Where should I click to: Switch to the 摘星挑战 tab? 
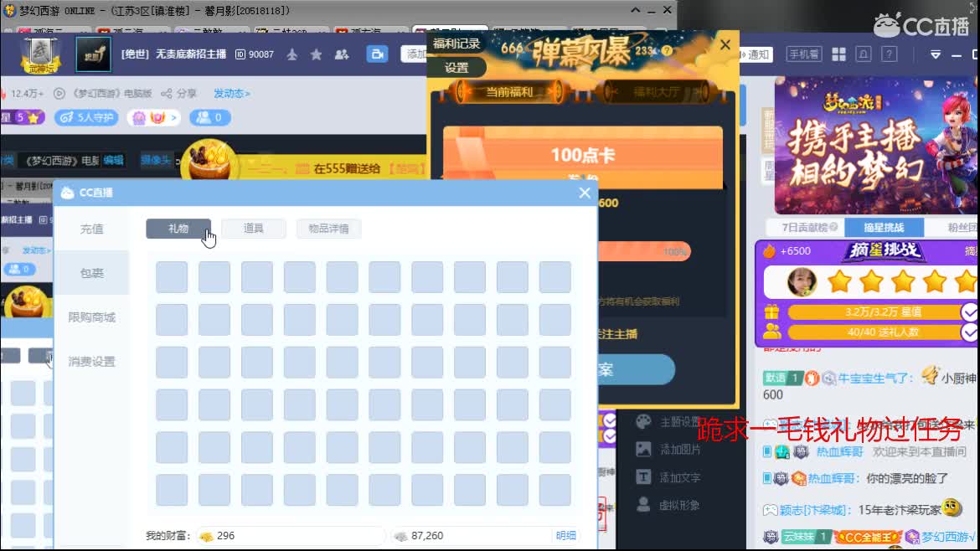click(x=884, y=228)
